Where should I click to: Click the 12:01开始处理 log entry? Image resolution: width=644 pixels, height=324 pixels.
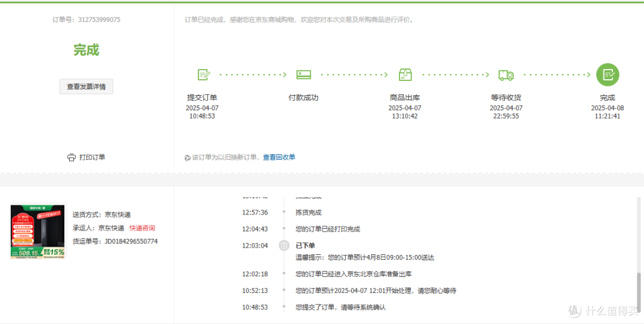click(376, 291)
